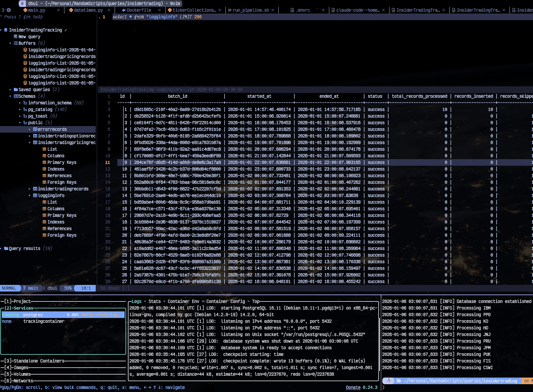Switch to the run_pipeline.sh tab

point(250,10)
